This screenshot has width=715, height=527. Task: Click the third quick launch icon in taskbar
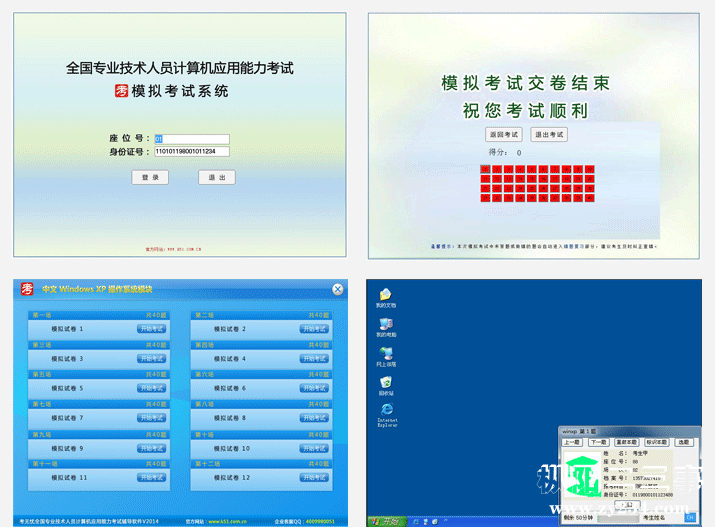click(x=435, y=521)
